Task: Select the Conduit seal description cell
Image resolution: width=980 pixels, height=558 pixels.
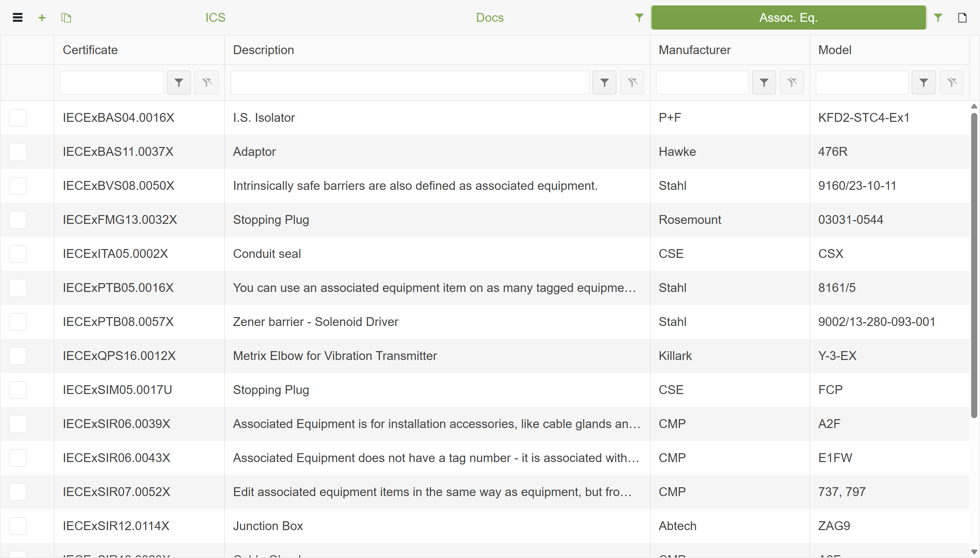Action: 437,254
